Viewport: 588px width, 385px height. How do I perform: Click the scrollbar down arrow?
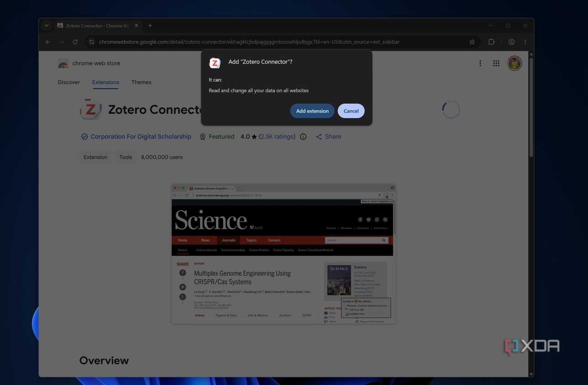click(531, 374)
